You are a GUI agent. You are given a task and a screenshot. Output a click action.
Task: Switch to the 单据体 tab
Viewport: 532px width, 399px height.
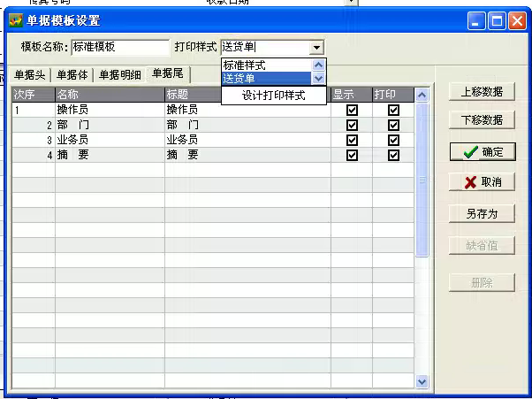point(72,75)
